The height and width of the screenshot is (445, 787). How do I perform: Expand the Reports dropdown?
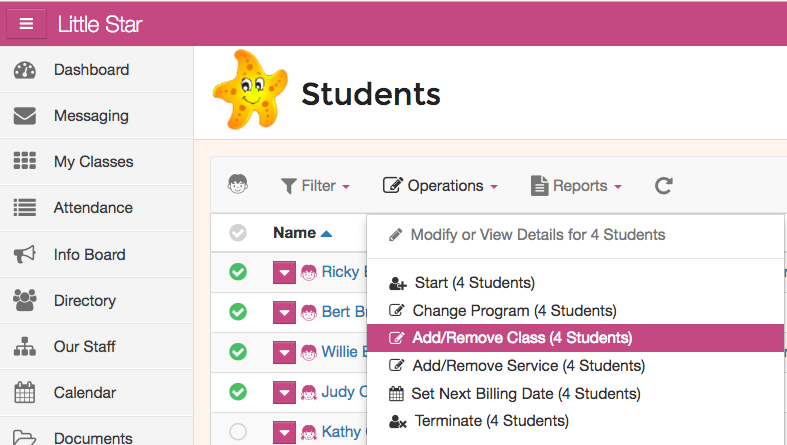[x=577, y=186]
